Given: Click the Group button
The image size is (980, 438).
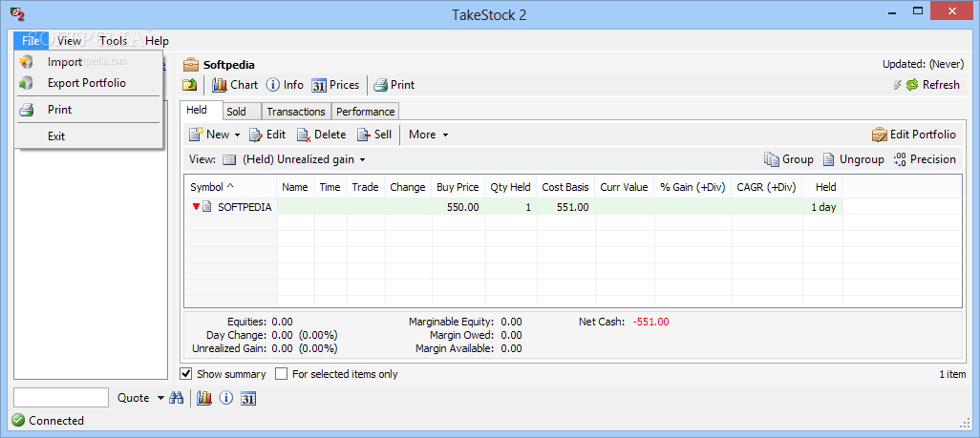Looking at the screenshot, I should click(789, 159).
